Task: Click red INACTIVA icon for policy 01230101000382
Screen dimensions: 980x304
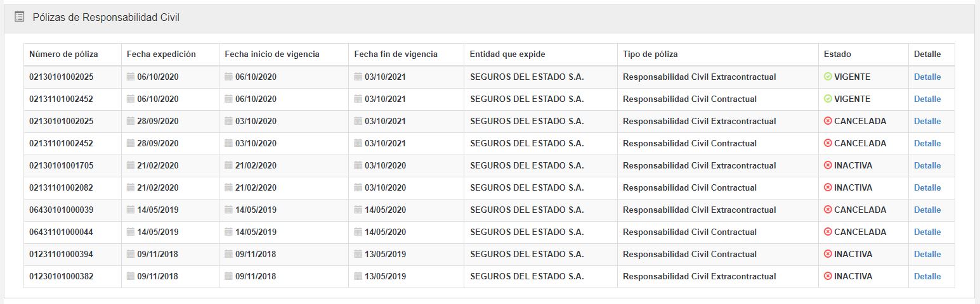Action: coord(828,276)
